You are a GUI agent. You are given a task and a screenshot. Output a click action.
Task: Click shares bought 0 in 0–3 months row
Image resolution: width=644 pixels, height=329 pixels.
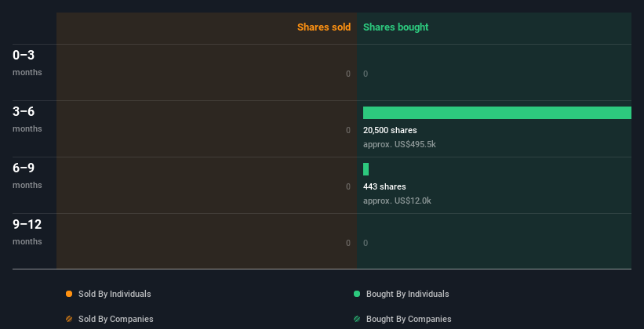coord(366,74)
